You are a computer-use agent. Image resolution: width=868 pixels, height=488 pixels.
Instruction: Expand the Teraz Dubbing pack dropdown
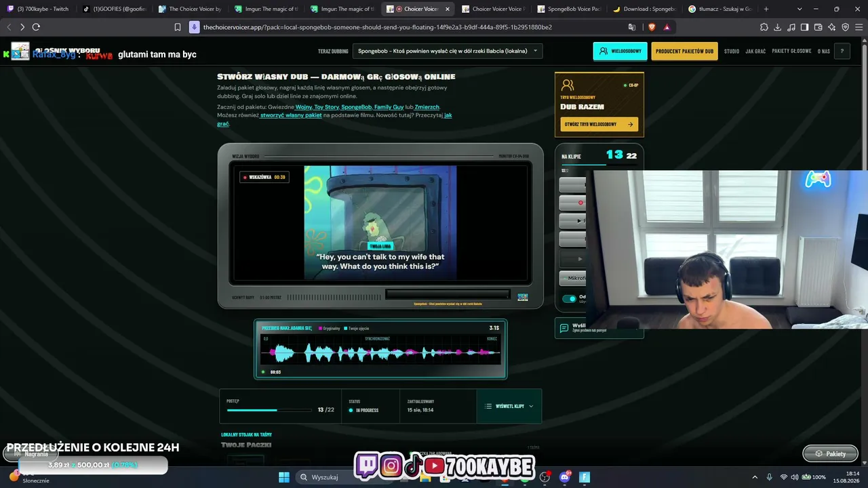click(448, 51)
